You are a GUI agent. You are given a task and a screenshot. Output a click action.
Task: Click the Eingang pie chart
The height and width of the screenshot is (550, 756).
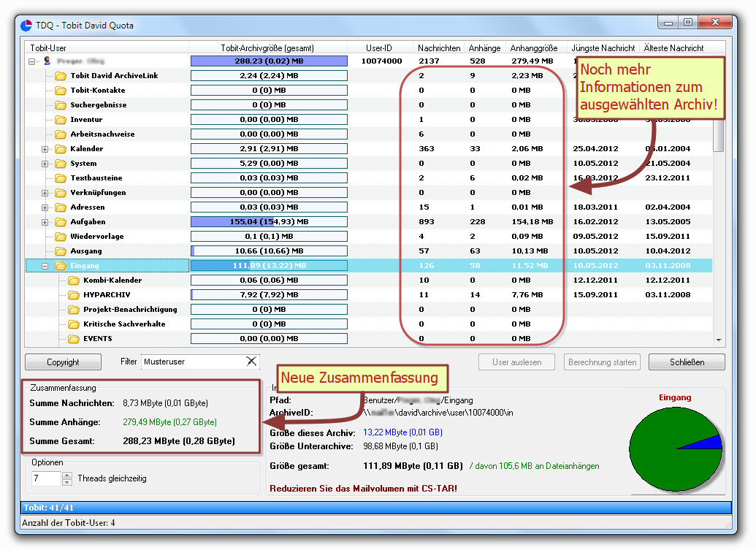[675, 448]
